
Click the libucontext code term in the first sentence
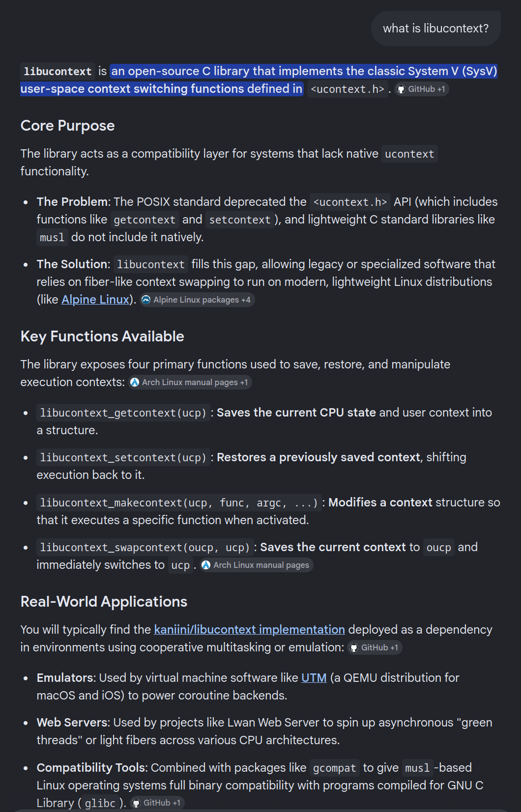click(x=58, y=71)
